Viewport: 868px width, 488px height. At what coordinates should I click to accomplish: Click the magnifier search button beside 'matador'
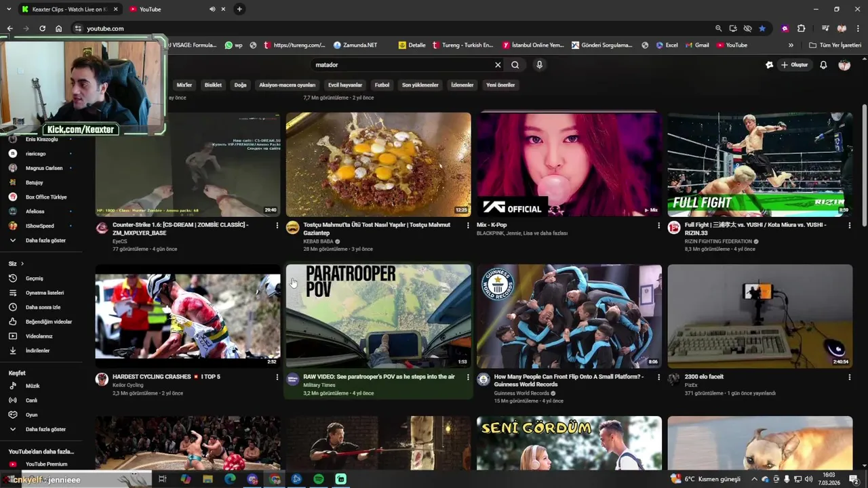[515, 65]
